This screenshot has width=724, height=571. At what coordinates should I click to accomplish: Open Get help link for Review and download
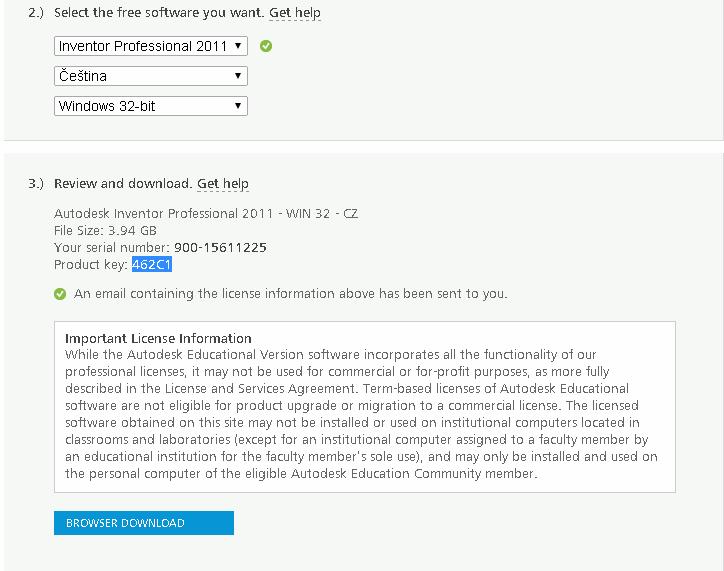click(223, 184)
